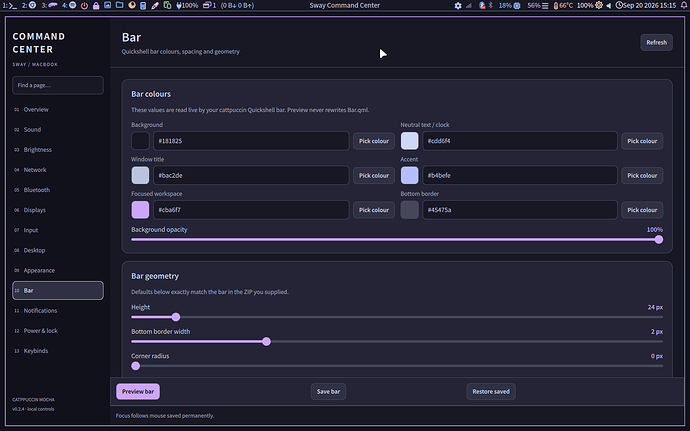This screenshot has height=431, width=690.
Task: Click the battery plug 100% indicator
Action: pos(187,6)
